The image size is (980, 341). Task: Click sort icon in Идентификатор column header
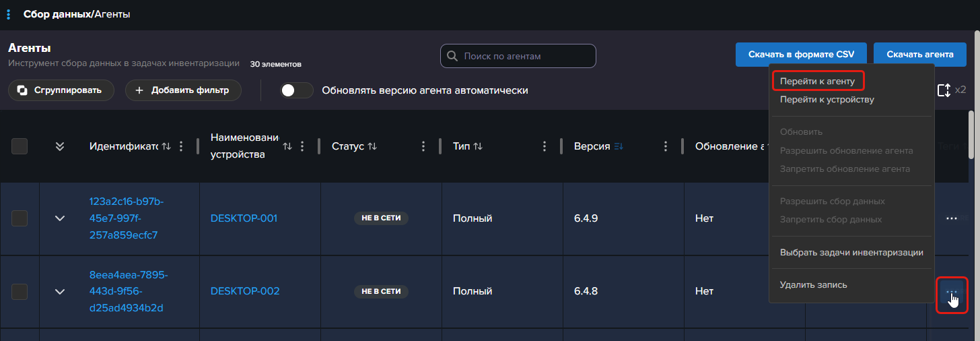tap(166, 146)
